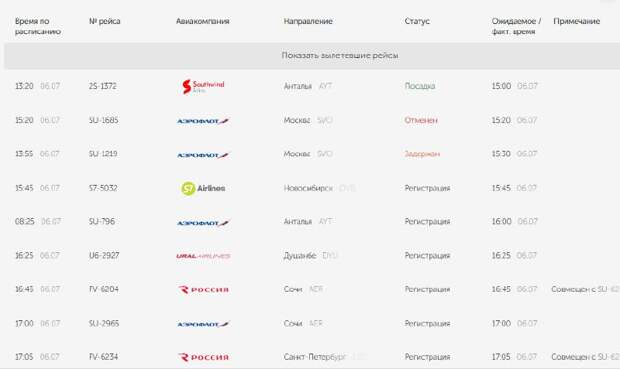The height and width of the screenshot is (369, 620).
Task: Open flight number 2S-1372
Action: click(102, 86)
